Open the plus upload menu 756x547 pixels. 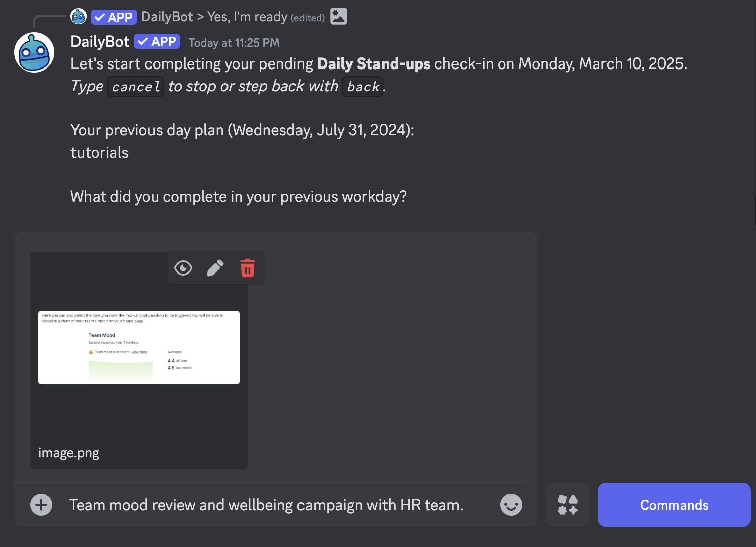tap(41, 505)
